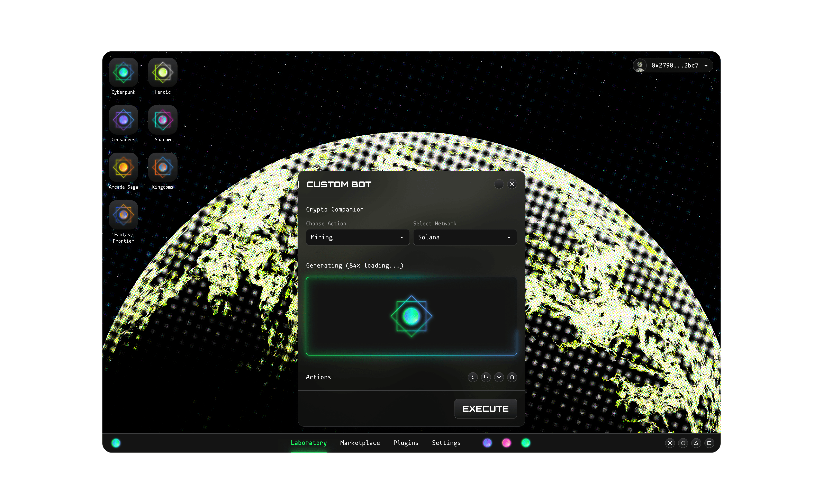Open the Arcade Saga desktop icon
This screenshot has width=823, height=504.
tap(123, 167)
